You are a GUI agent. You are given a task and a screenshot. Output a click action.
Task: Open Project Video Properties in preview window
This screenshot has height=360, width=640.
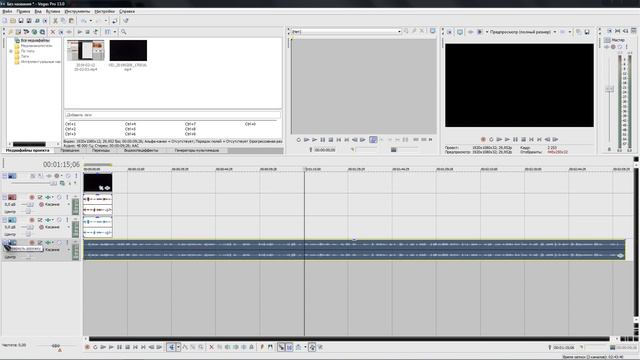pyautogui.click(x=450, y=32)
